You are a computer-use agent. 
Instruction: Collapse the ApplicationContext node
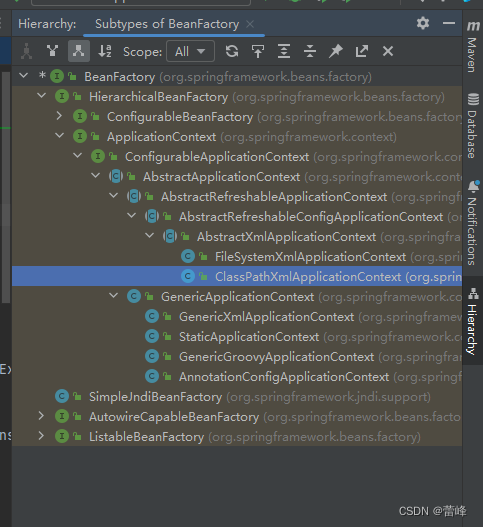tap(59, 136)
